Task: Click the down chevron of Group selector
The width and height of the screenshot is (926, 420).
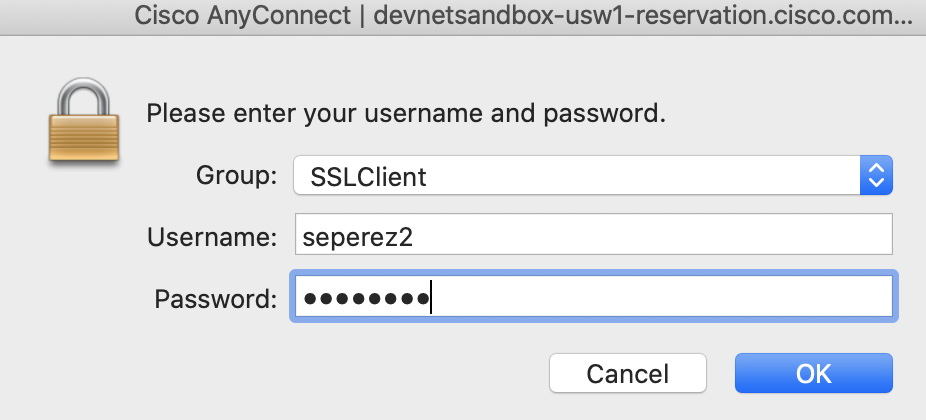Action: [x=876, y=184]
